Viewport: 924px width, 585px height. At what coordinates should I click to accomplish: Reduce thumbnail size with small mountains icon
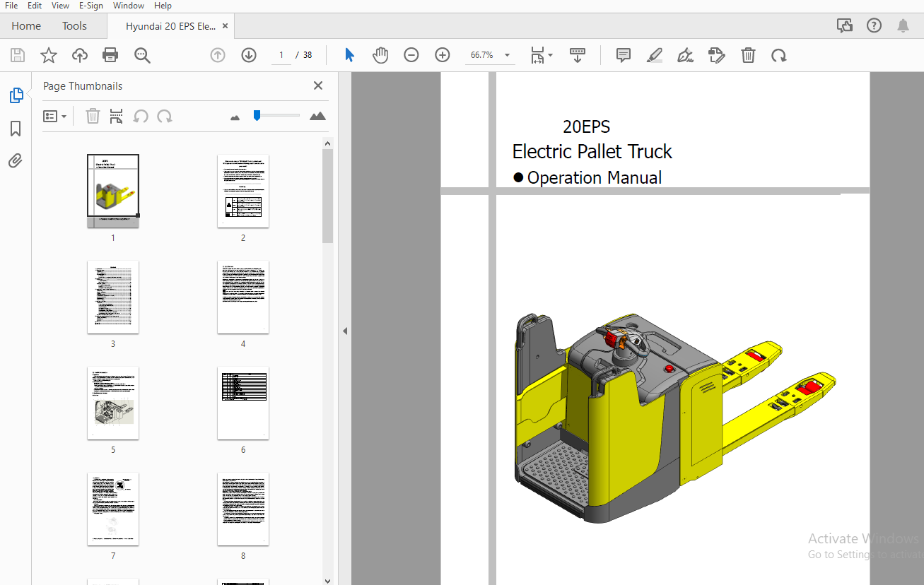[x=235, y=117]
